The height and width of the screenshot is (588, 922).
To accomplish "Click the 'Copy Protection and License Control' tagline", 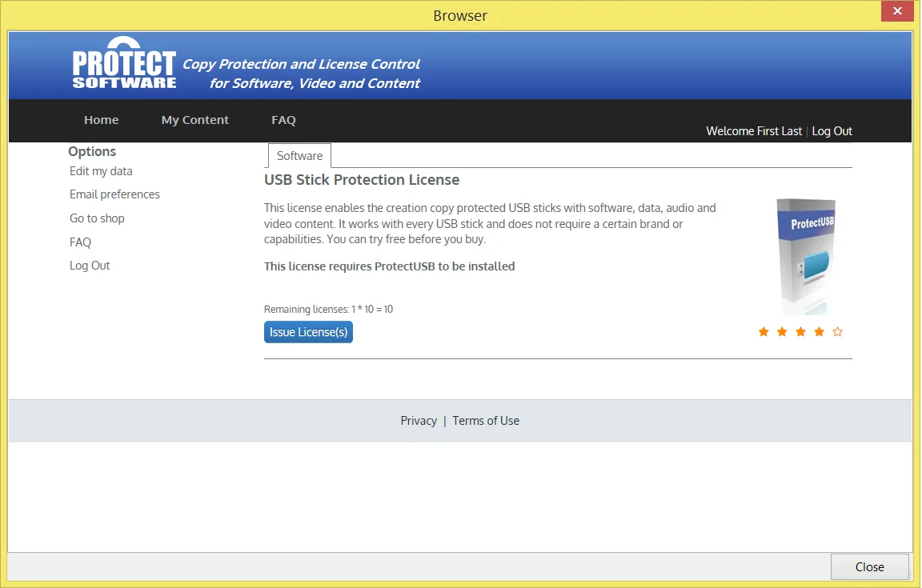I will point(301,64).
